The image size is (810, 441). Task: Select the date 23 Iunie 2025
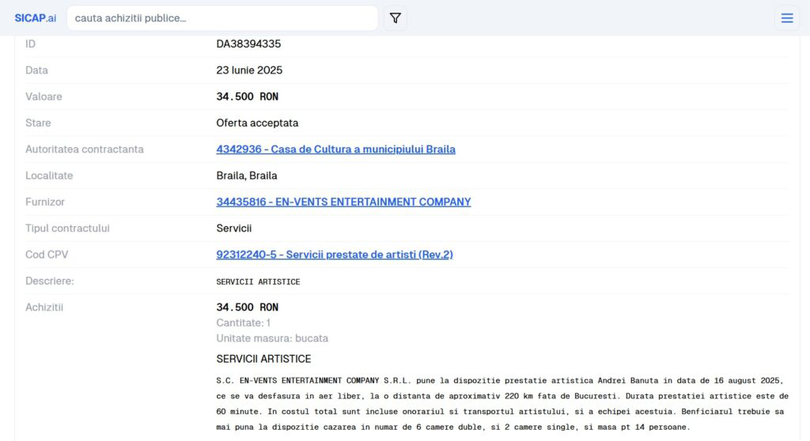250,70
